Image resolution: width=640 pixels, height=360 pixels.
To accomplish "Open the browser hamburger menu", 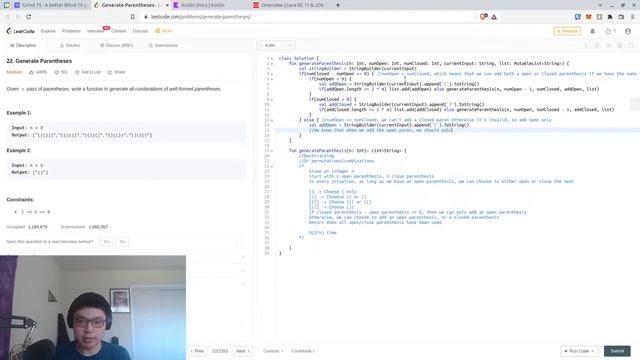I will tap(632, 17).
